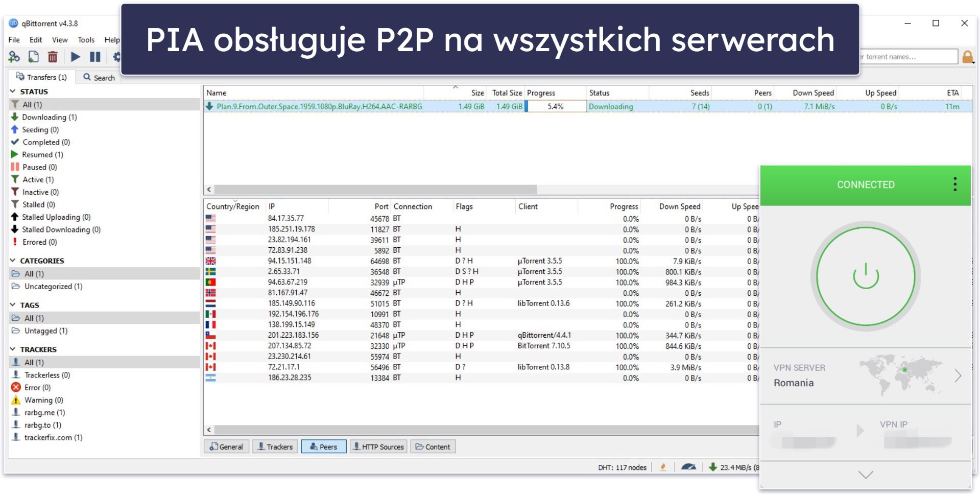The height and width of the screenshot is (494, 980).
Task: Collapse the TRACKERS section
Action: (x=13, y=349)
